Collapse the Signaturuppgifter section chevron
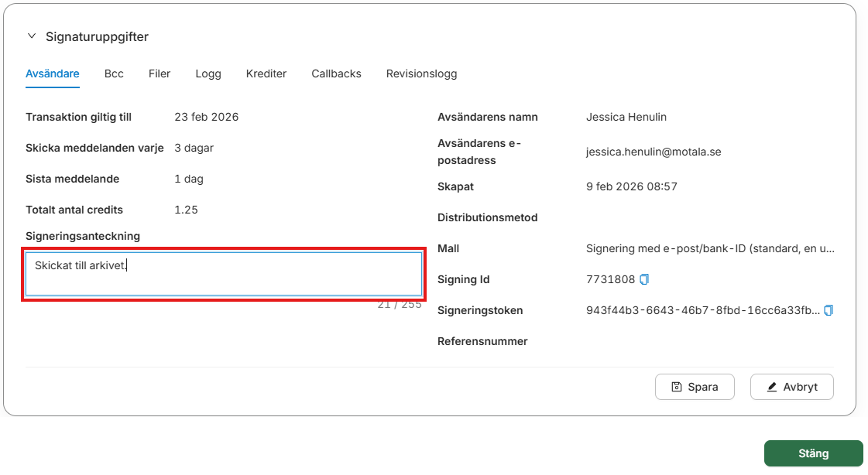Viewport: 868px width, 475px height. pyautogui.click(x=32, y=36)
